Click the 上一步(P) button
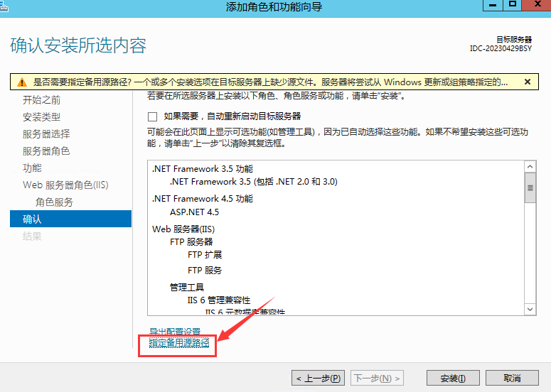 coord(318,379)
